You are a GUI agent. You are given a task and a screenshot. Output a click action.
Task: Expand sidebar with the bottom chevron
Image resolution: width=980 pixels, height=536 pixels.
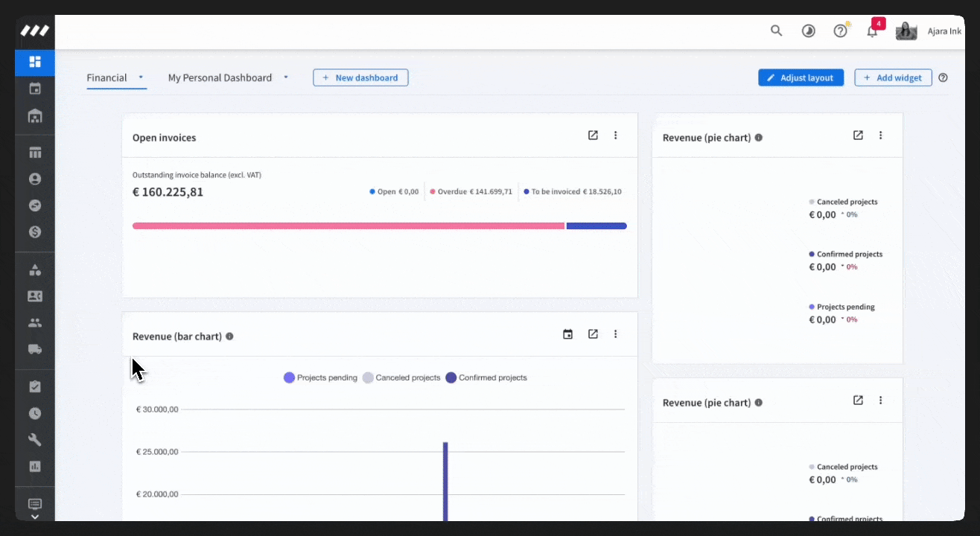click(x=35, y=516)
